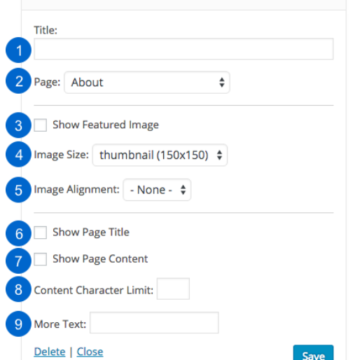Image resolution: width=360 pixels, height=360 pixels.
Task: Tick the Show Page Title checkbox
Action: coord(40,232)
